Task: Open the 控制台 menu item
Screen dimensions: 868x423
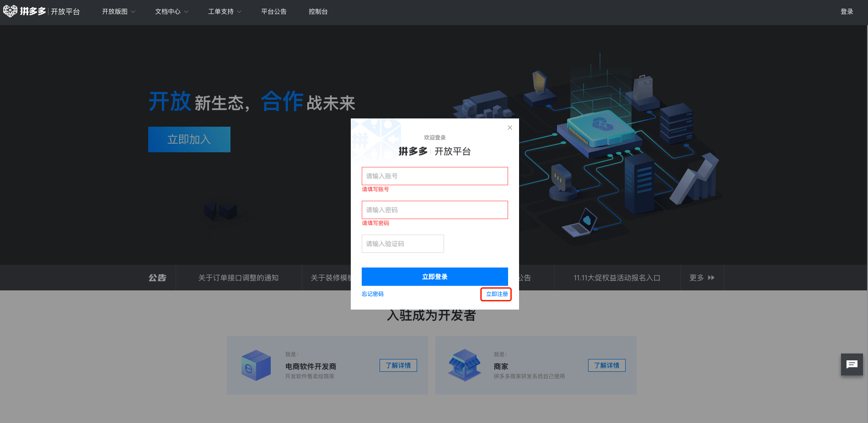Action: pos(318,11)
